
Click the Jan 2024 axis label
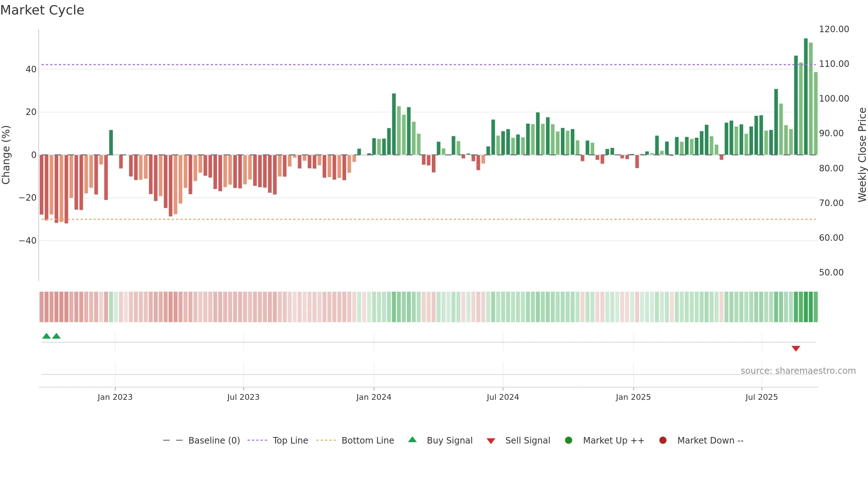374,397
